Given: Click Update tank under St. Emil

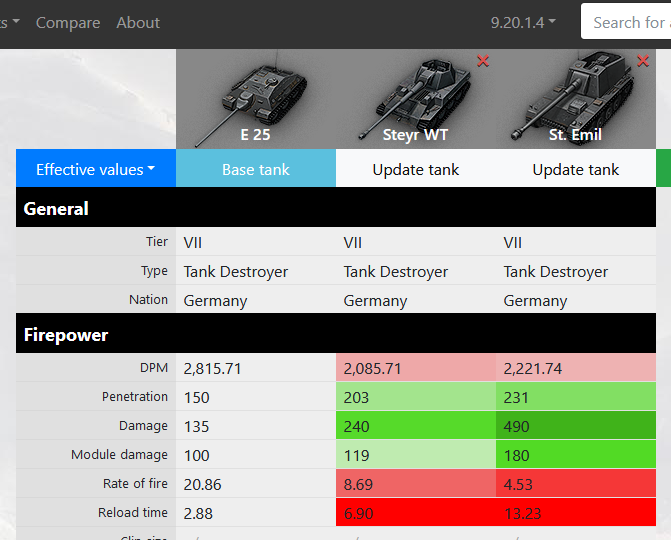Looking at the screenshot, I should click(x=576, y=168).
